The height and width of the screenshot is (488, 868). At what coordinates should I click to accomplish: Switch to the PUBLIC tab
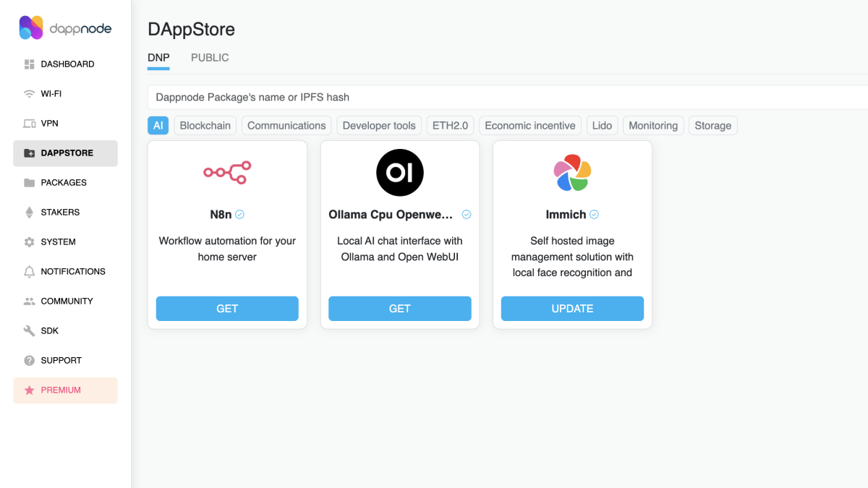(209, 57)
